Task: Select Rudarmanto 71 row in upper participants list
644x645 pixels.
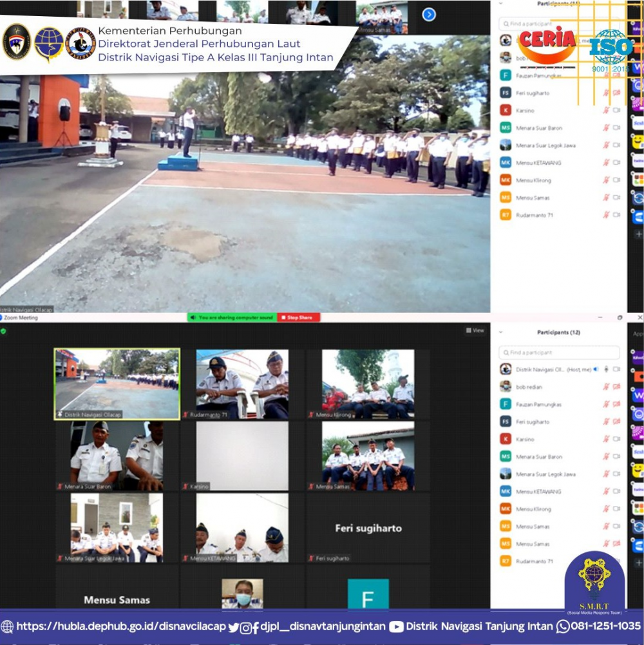Action: [x=560, y=215]
